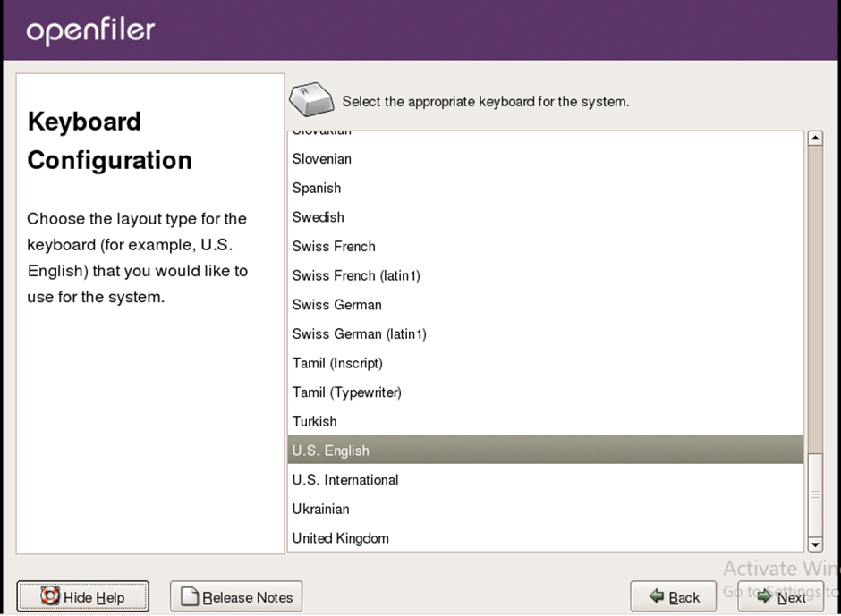
Task: Click the keyboard key icon
Action: 311,99
